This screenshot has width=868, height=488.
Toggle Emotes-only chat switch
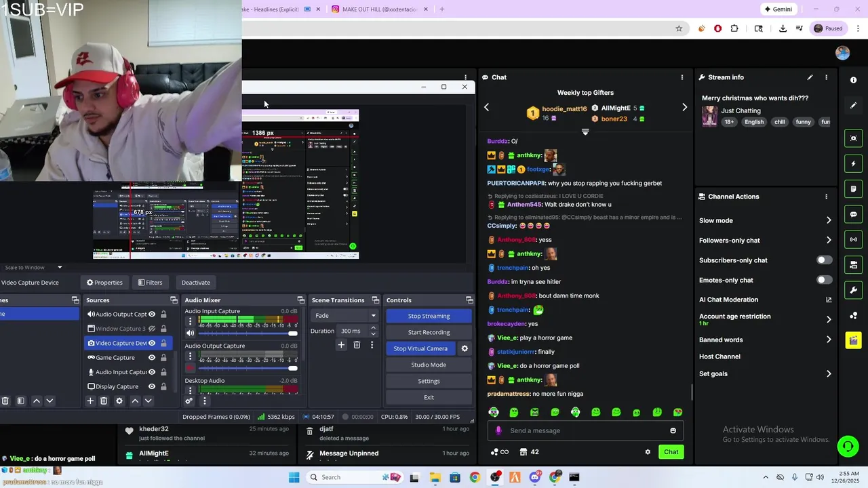(824, 280)
